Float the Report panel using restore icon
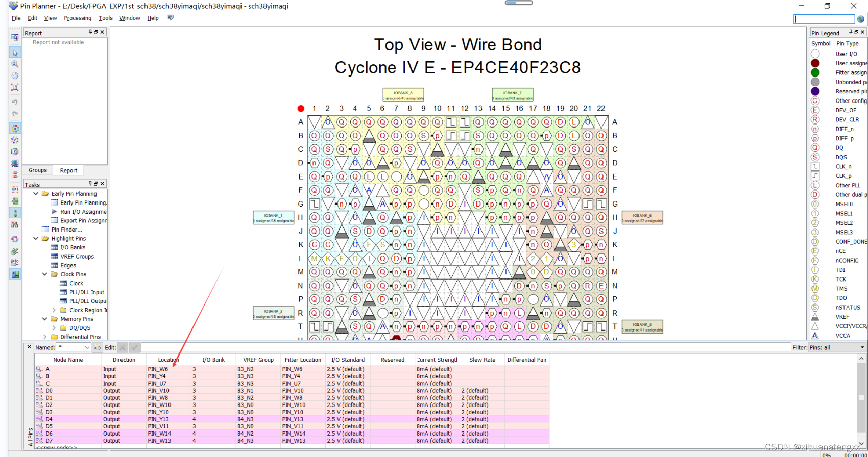This screenshot has width=868, height=457. click(96, 32)
